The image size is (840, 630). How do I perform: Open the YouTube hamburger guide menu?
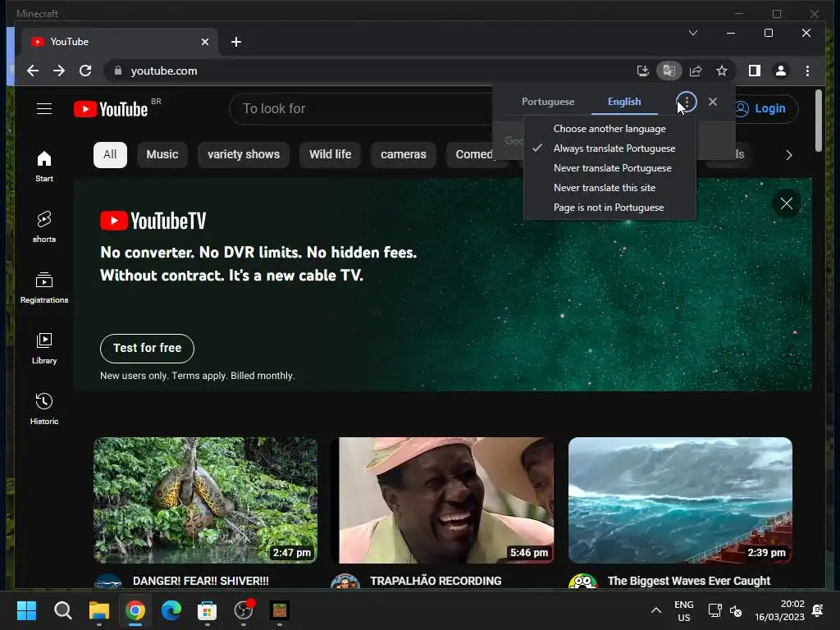(x=44, y=109)
